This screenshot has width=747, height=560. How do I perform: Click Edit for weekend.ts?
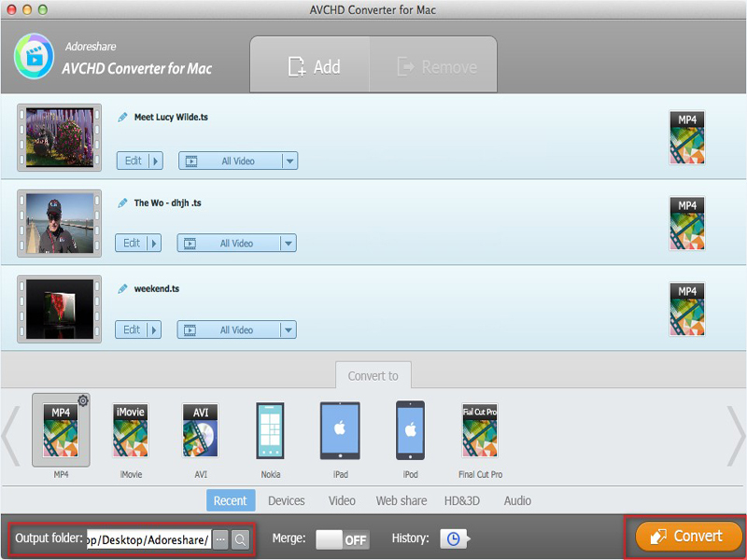(x=132, y=329)
